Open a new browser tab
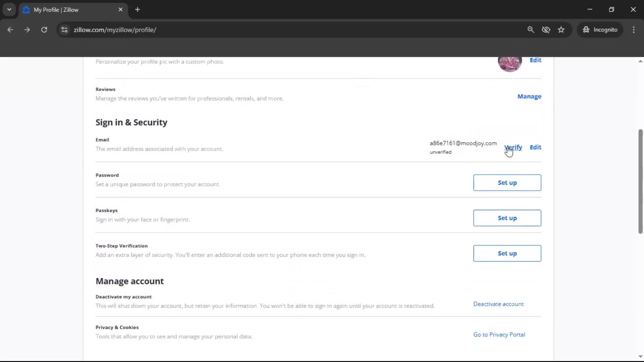The image size is (644, 362). click(x=137, y=9)
